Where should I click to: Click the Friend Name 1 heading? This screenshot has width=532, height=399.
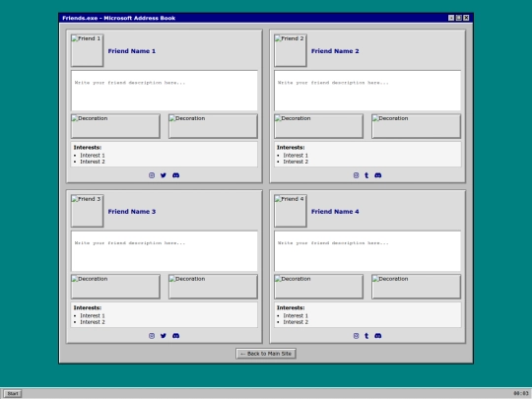(x=132, y=51)
